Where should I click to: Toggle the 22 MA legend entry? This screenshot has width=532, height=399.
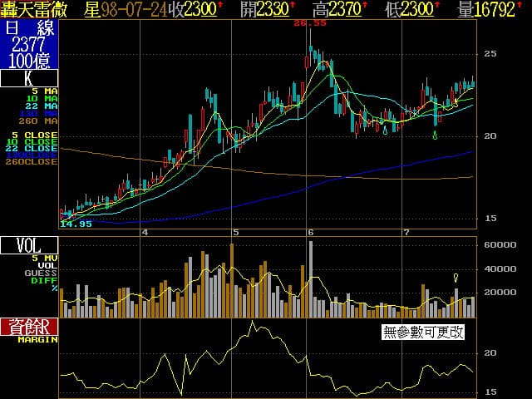click(46, 106)
